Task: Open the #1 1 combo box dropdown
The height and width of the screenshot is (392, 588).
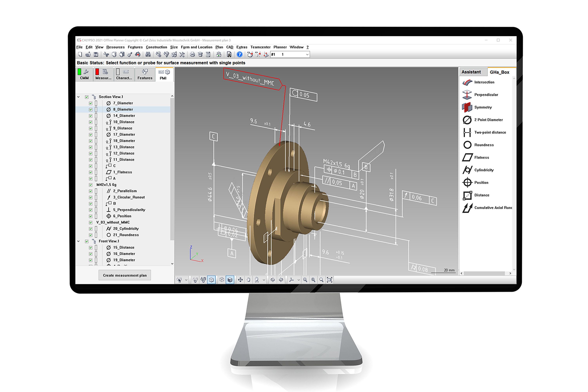Action: [307, 54]
